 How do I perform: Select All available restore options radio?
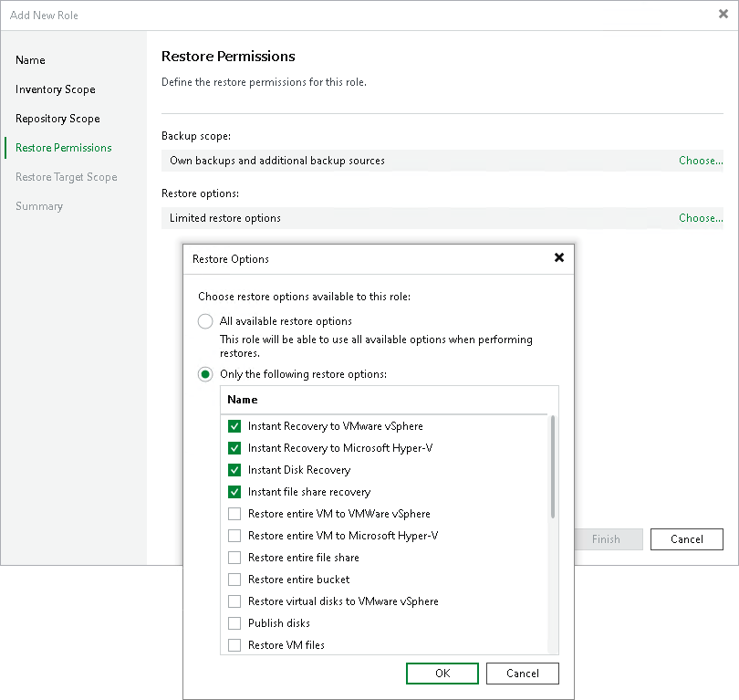(x=206, y=321)
